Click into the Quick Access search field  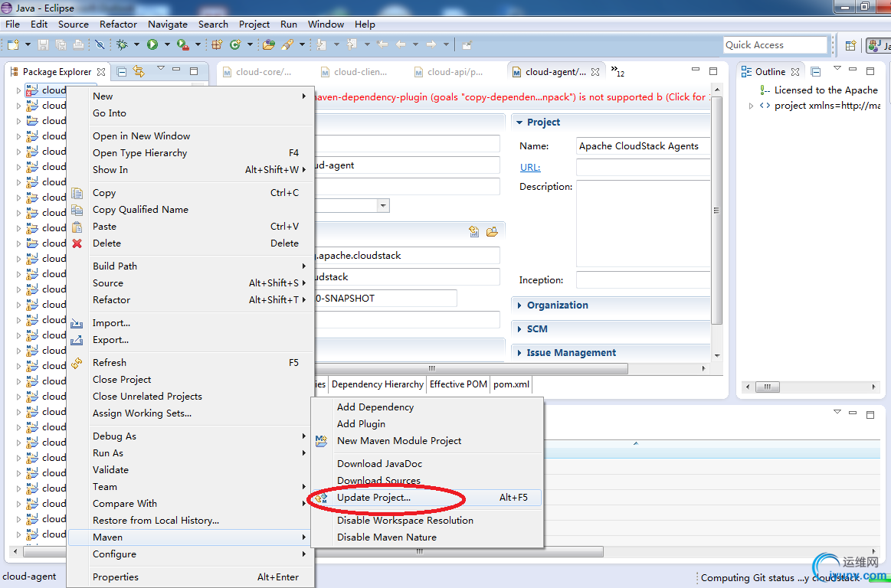click(x=775, y=45)
